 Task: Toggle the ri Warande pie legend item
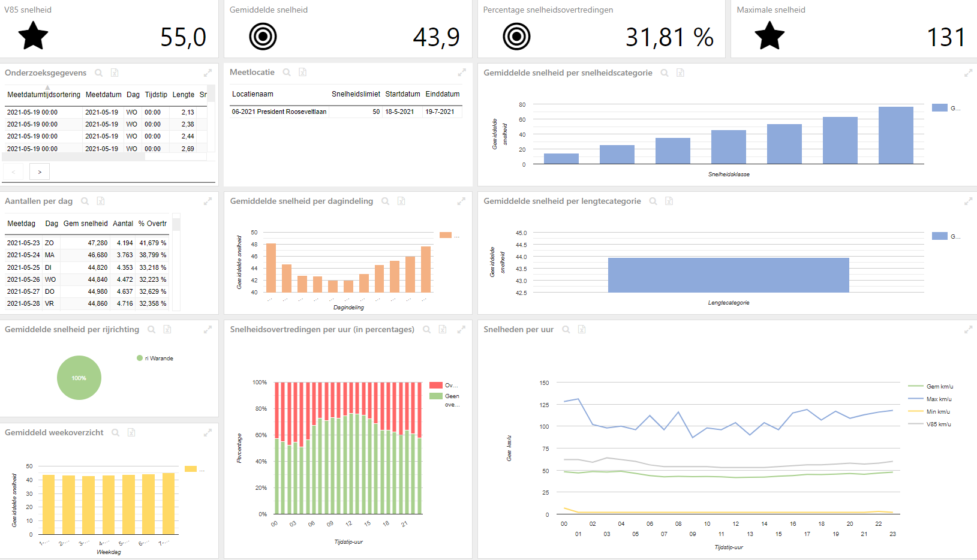[155, 358]
